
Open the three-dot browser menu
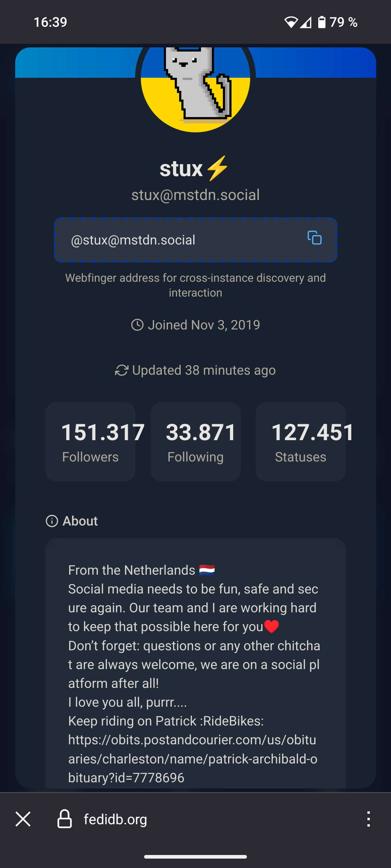pyautogui.click(x=368, y=819)
